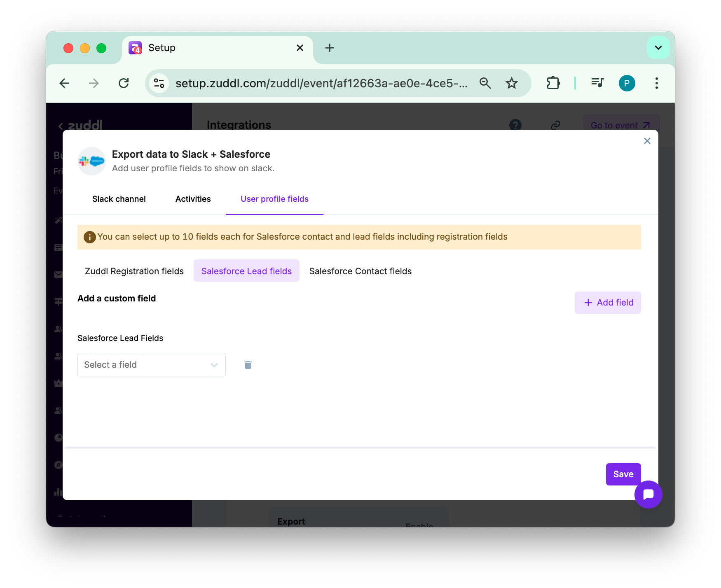Screen dimensions: 721x588
Task: Click 'Export data to Slack + Salesforce' title
Action: click(191, 154)
